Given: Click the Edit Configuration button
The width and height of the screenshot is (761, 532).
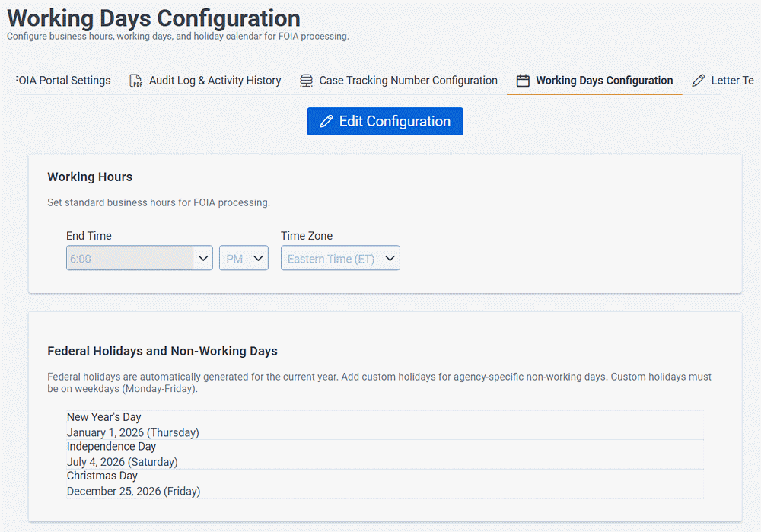Looking at the screenshot, I should (x=384, y=121).
